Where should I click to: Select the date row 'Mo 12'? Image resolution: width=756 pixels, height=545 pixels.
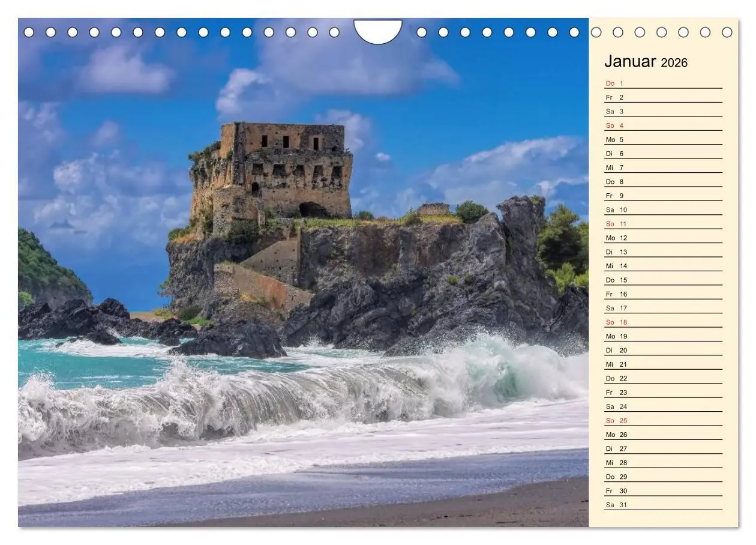coord(663,238)
